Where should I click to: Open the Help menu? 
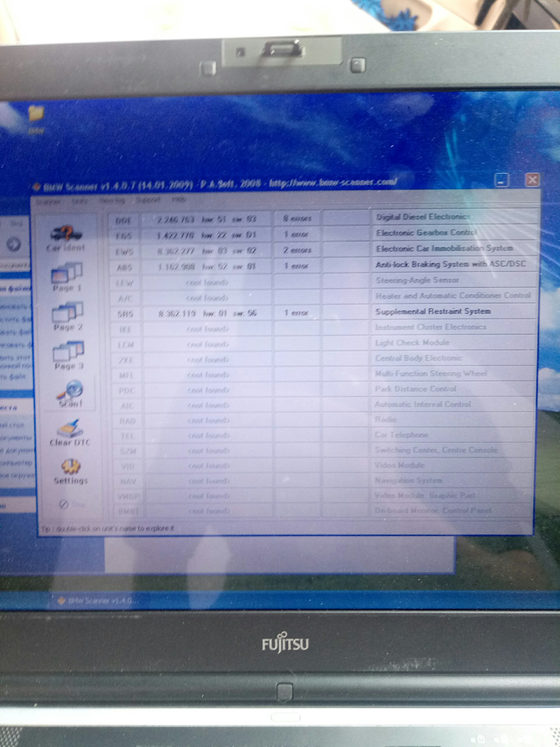pos(179,200)
